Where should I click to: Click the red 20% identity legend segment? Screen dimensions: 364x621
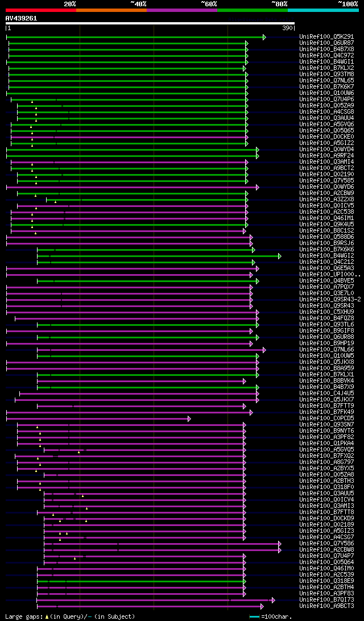(x=41, y=10)
